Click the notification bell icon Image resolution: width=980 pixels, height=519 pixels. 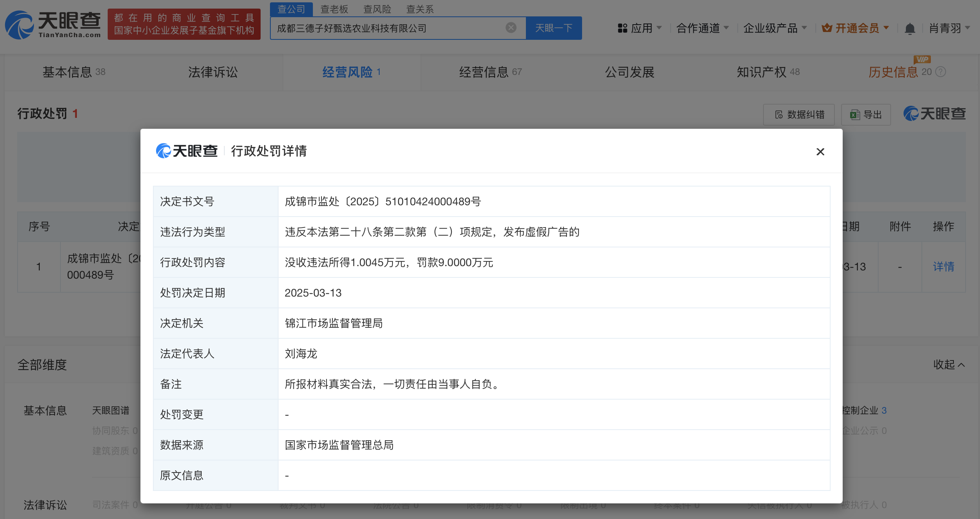pyautogui.click(x=909, y=28)
